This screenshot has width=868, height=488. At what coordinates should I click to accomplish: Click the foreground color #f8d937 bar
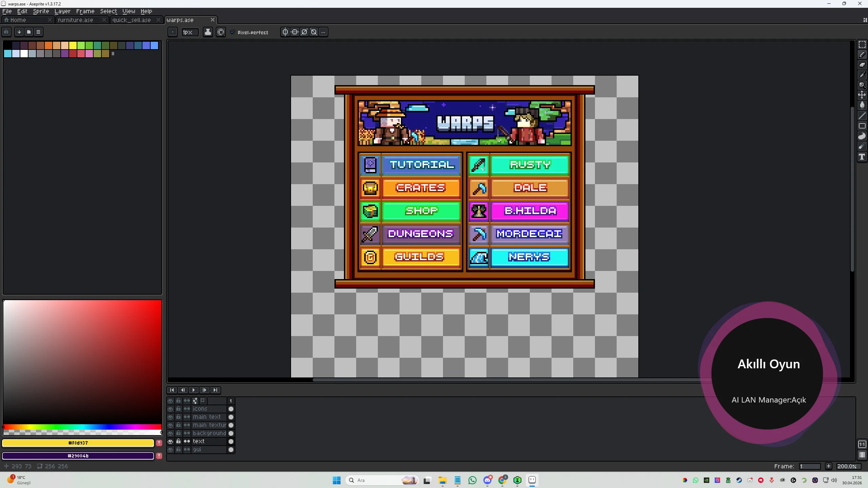point(78,443)
